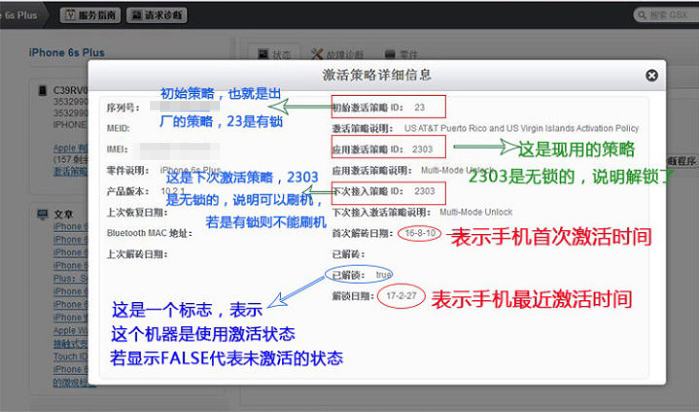Click the iPhone 6s Plus page heading

coord(67,53)
